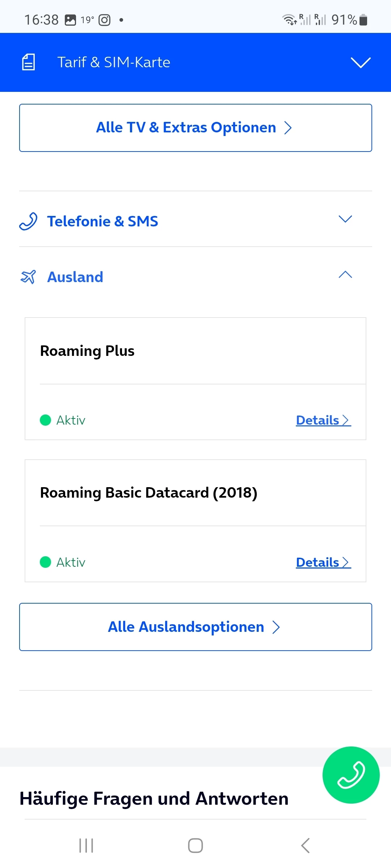Tap the Instagram notification icon in status bar
Screen dimensions: 391x868
[x=105, y=20]
